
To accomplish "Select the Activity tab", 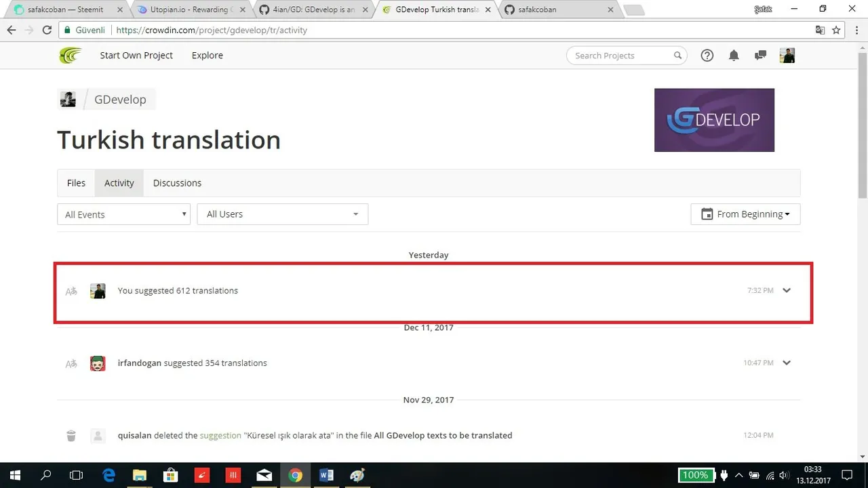I will 119,183.
